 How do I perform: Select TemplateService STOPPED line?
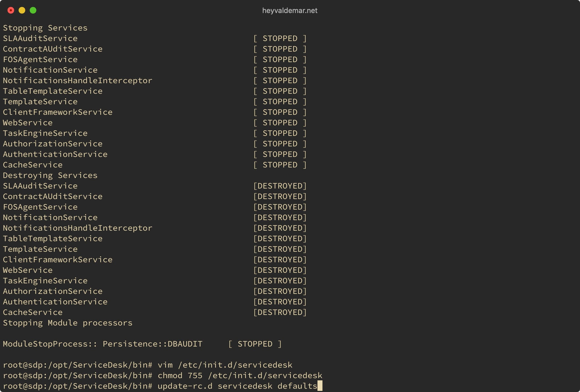click(155, 101)
